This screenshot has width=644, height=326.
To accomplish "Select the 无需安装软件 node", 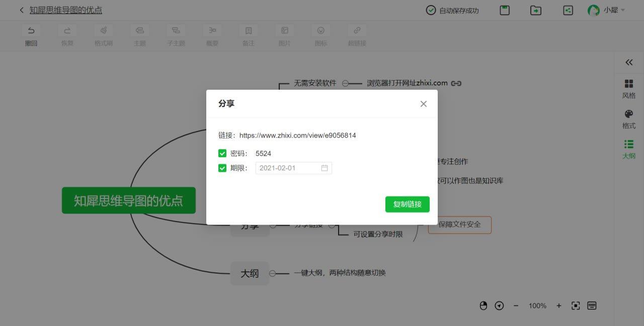I will [x=315, y=83].
